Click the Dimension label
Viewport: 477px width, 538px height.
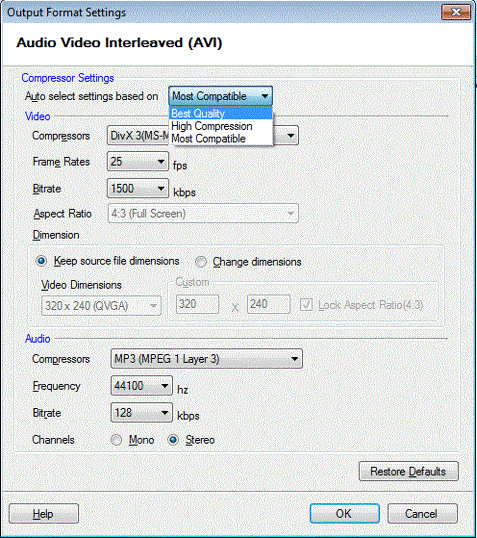click(x=56, y=235)
